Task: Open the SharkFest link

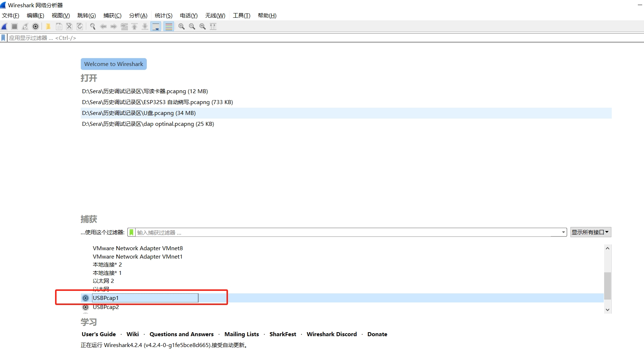Action: pyautogui.click(x=283, y=334)
